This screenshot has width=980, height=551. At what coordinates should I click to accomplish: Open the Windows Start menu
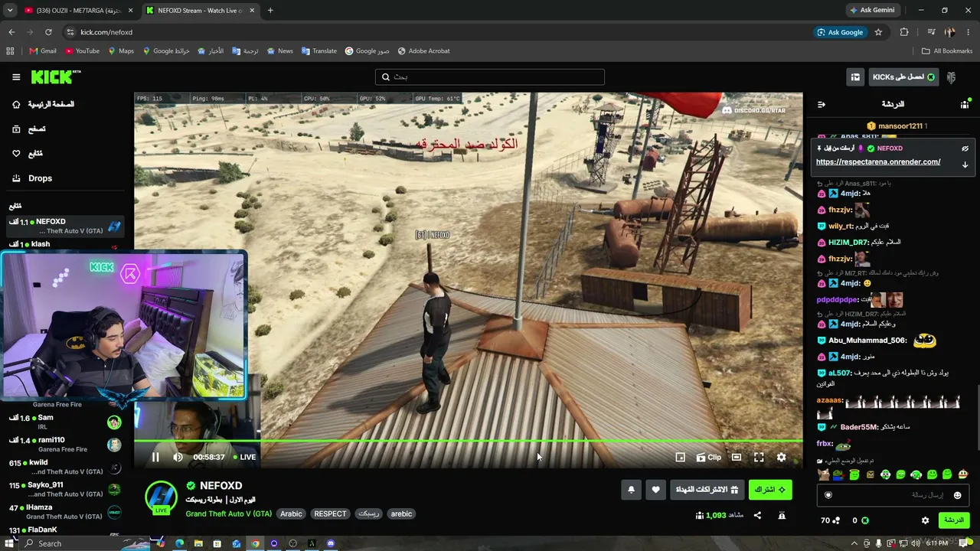click(10, 543)
